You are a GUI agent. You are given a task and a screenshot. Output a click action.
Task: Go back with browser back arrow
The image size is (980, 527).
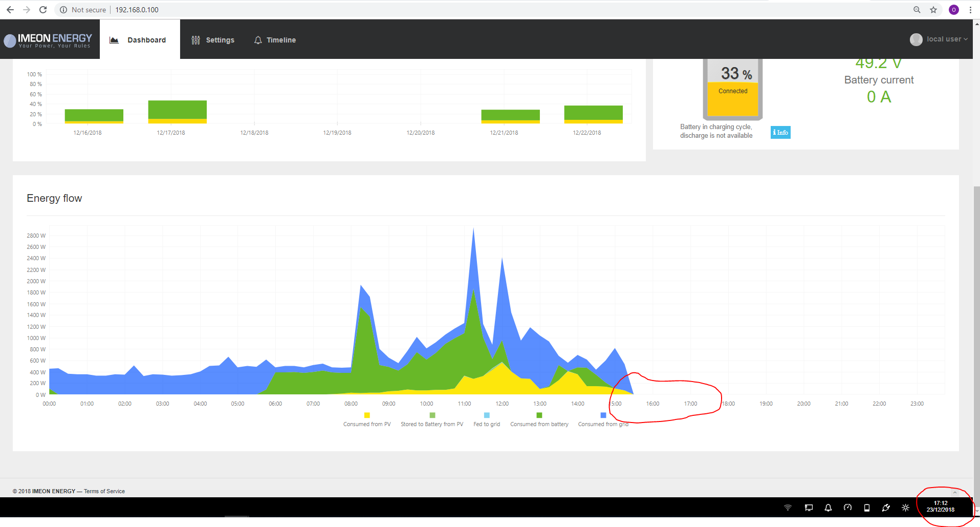coord(10,10)
